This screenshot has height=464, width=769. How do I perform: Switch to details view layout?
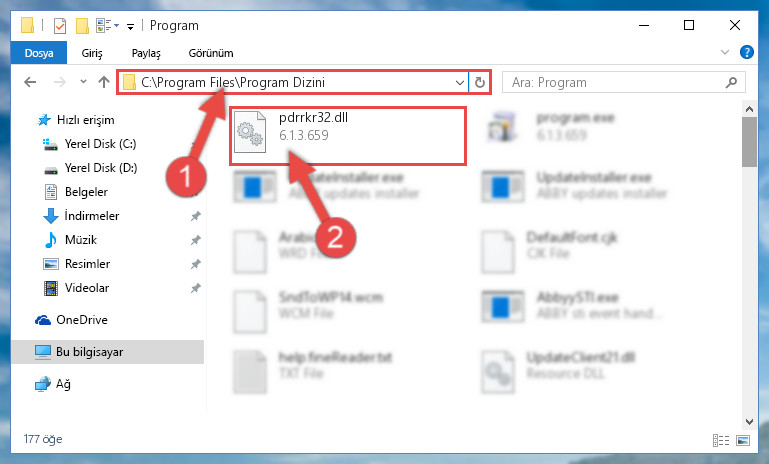[720, 440]
